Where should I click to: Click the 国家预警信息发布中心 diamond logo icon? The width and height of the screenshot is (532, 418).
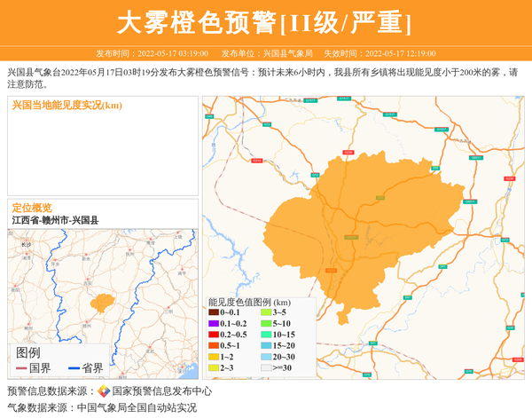tap(104, 390)
